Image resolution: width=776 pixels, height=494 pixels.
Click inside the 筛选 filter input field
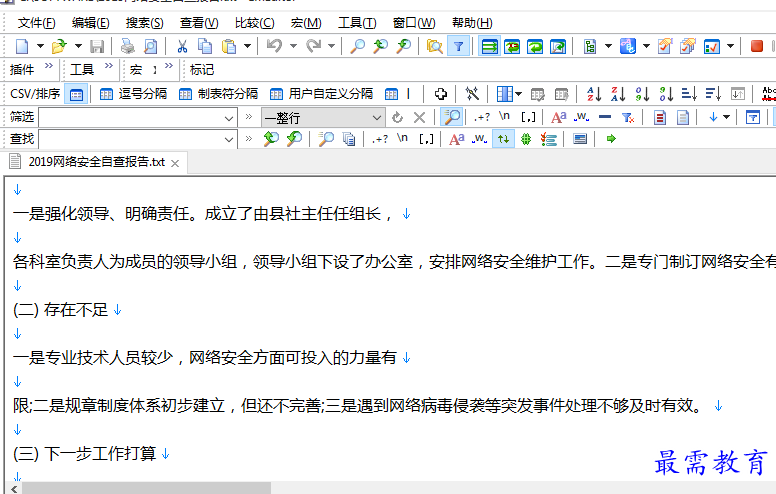tap(130, 118)
